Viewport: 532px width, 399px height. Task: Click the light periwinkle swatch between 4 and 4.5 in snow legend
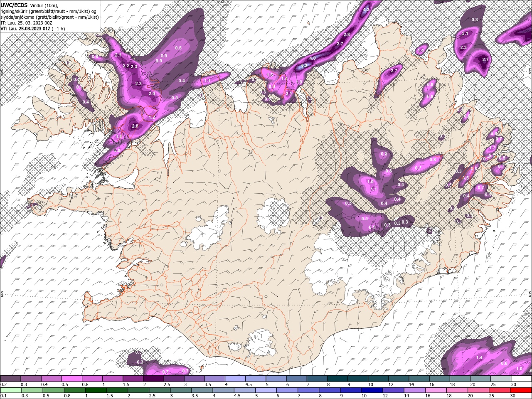(235, 378)
